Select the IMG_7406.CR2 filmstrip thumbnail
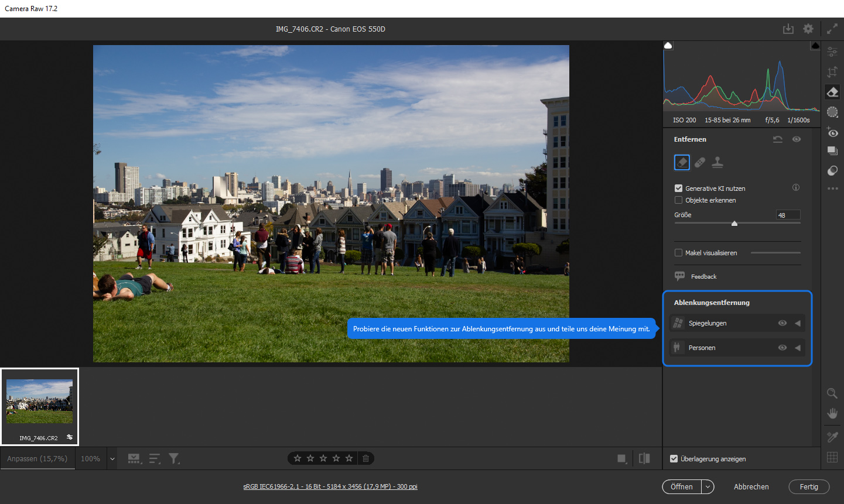The width and height of the screenshot is (844, 504). [x=40, y=402]
